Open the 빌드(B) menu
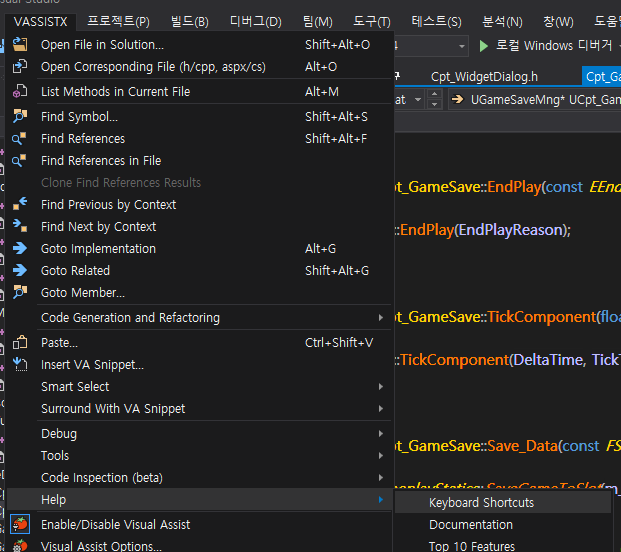This screenshot has height=552, width=621. point(189,21)
